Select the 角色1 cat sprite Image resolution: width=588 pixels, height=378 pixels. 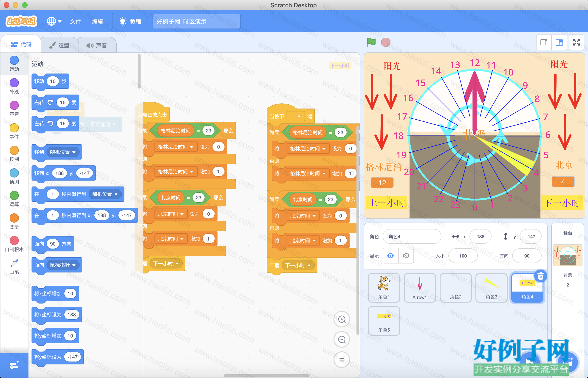point(384,288)
